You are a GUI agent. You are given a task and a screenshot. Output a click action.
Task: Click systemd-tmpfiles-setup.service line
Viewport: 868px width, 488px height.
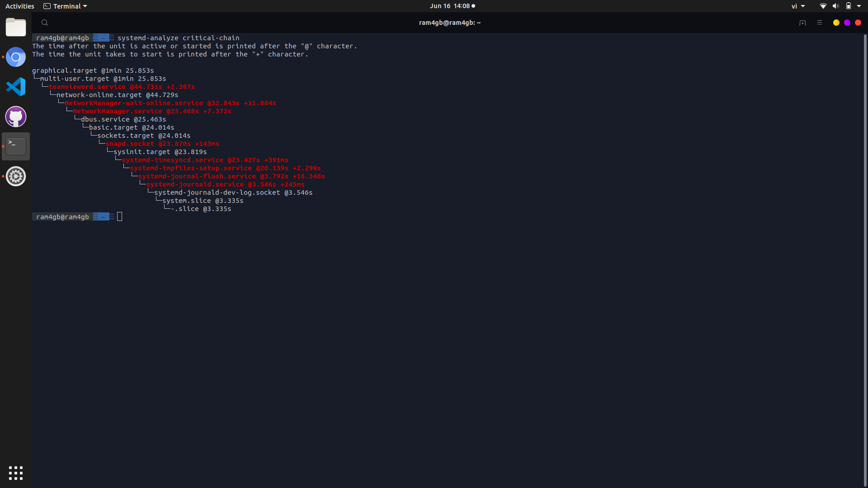(225, 168)
